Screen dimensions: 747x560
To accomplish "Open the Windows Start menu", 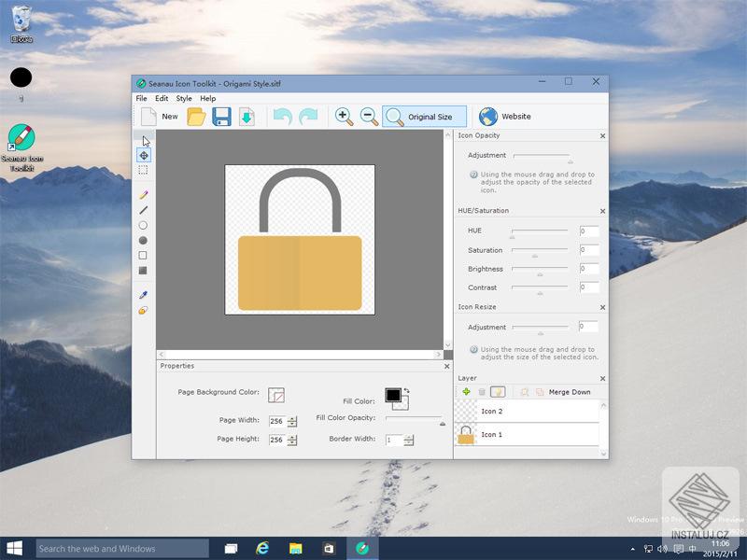I will (x=14, y=548).
